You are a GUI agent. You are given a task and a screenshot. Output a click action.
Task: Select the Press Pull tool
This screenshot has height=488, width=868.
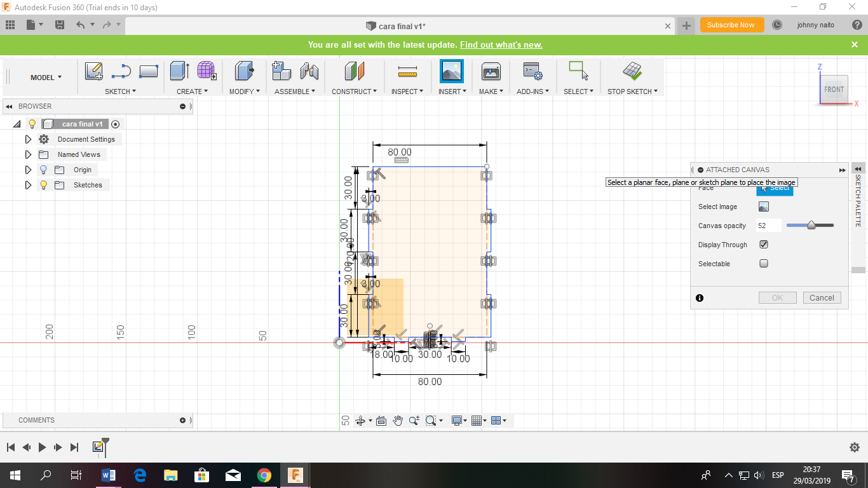[244, 71]
